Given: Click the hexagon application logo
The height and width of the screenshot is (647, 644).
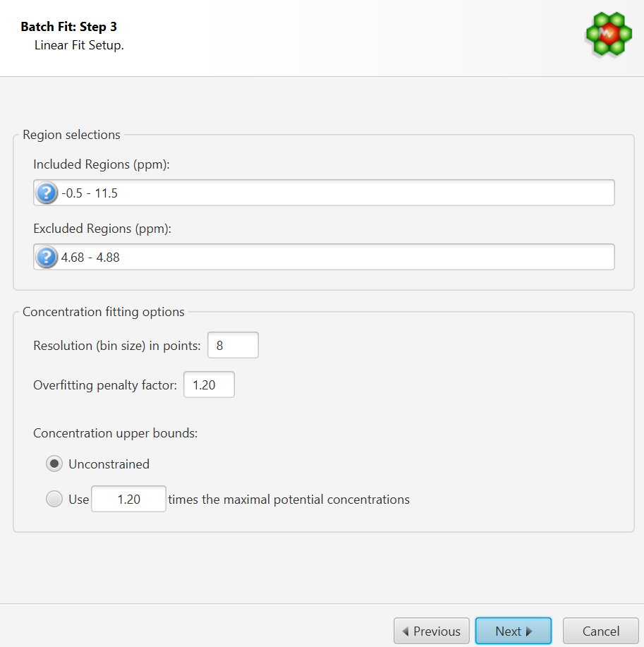Looking at the screenshot, I should pyautogui.click(x=608, y=34).
